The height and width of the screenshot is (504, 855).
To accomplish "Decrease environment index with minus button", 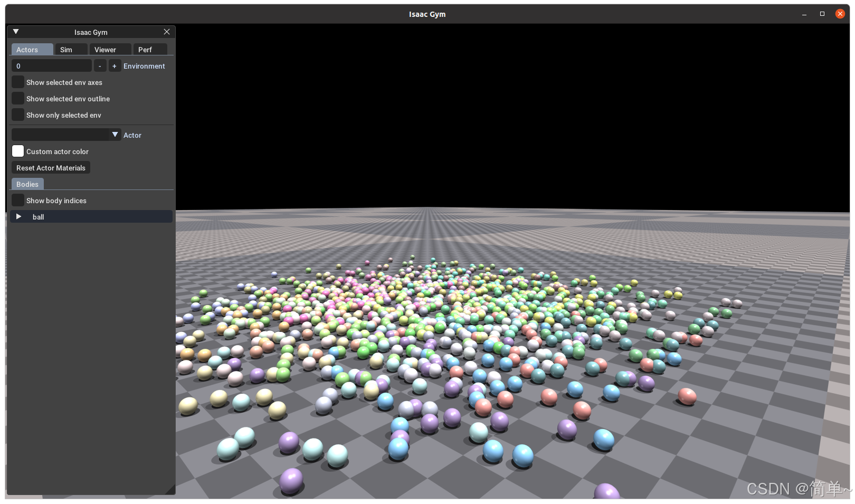I will (100, 66).
